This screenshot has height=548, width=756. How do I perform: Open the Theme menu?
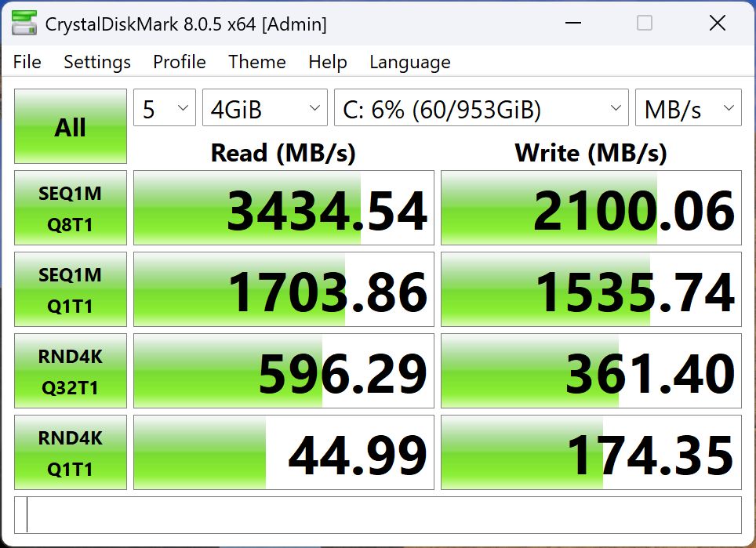tap(257, 62)
